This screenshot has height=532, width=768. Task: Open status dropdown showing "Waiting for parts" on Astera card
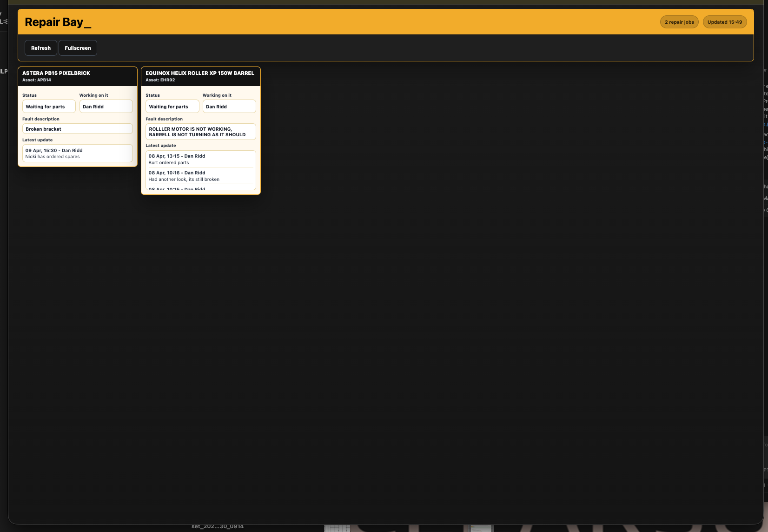point(48,106)
